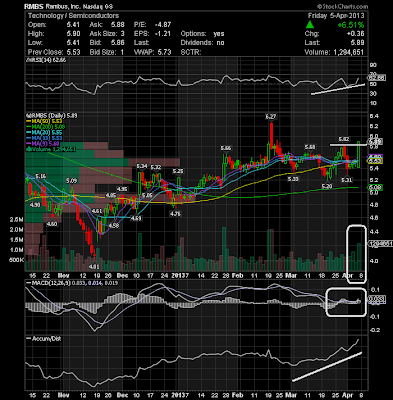The height and width of the screenshot is (400, 393).
Task: Click the 5.34 price label in December
Action: click(x=142, y=166)
